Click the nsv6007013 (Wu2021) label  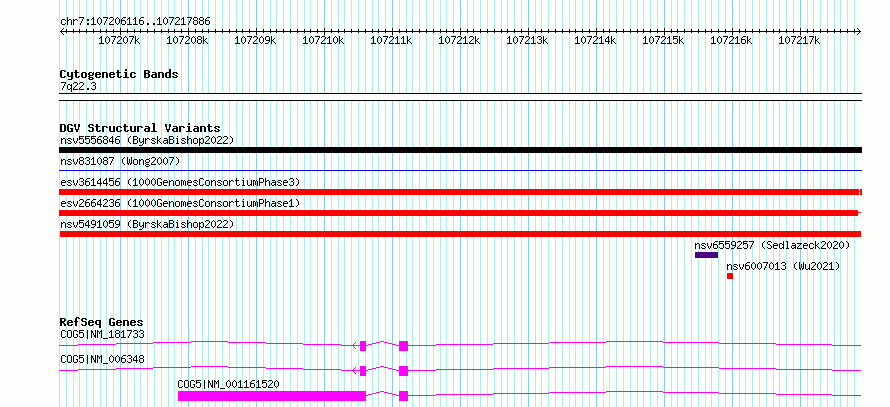coord(783,266)
